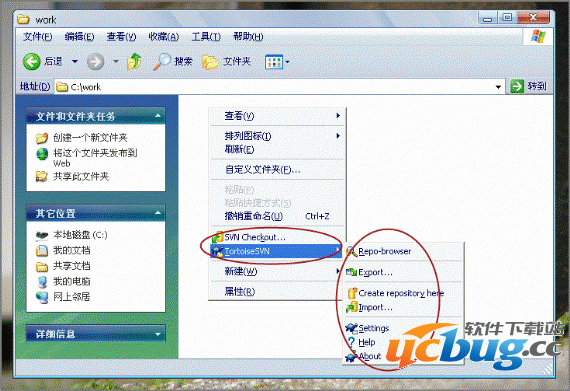Click the Import icon in submenu
Screen dimensions: 570x391
coord(352,307)
